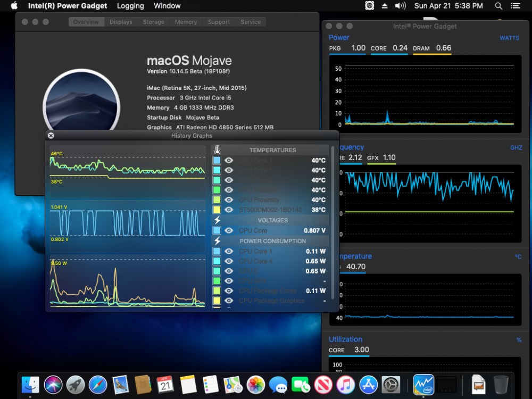
Task: Click the voltage history graph
Action: [x=128, y=226]
